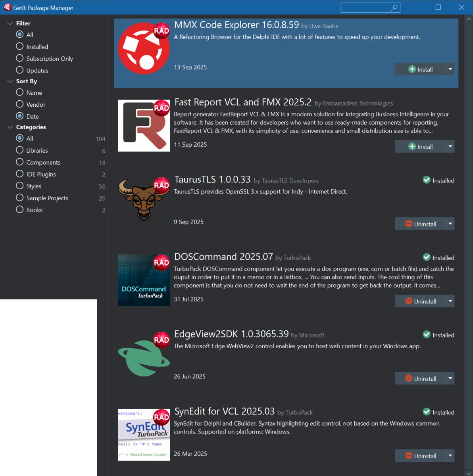Sort packages by Date

coord(20,116)
